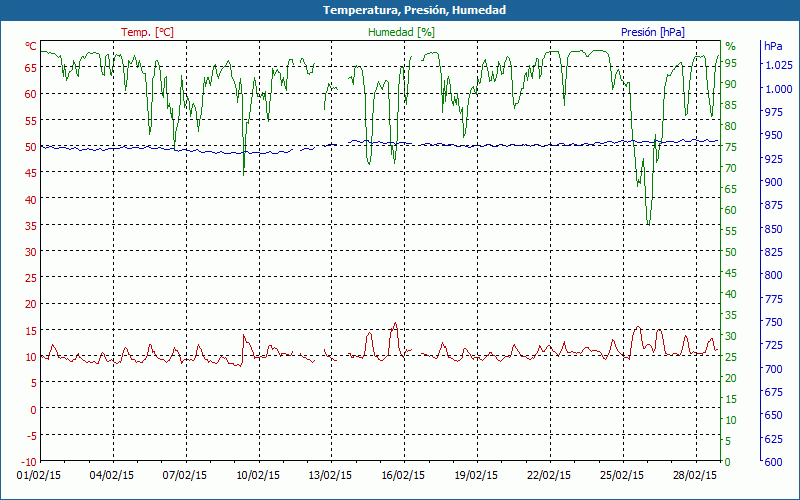Screen dimensions: 800x500
Task: Select the blue "Presión [hPa]" legend label
Action: coord(653,32)
